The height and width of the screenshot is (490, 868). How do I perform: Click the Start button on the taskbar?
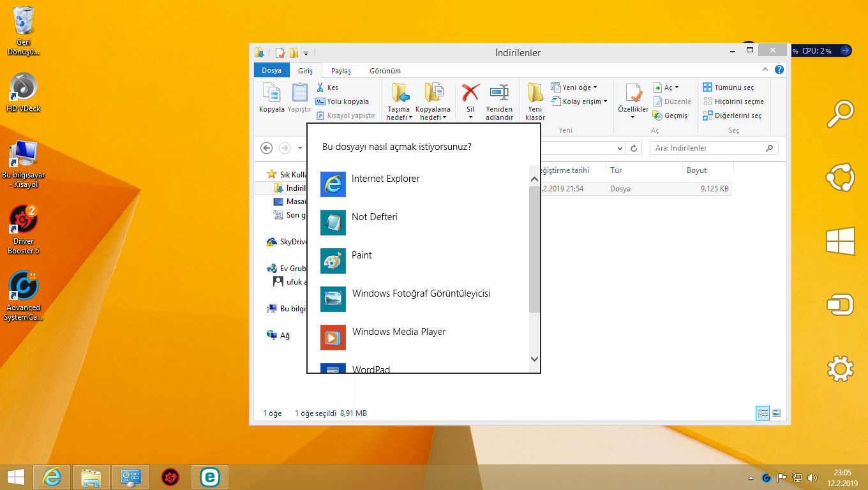tap(15, 477)
